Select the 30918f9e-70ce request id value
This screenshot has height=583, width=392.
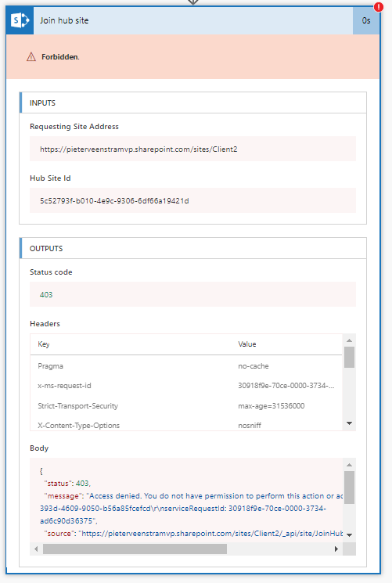pos(286,386)
